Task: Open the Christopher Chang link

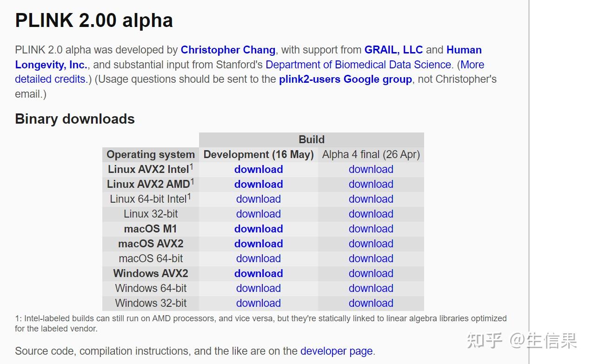Action: point(228,50)
